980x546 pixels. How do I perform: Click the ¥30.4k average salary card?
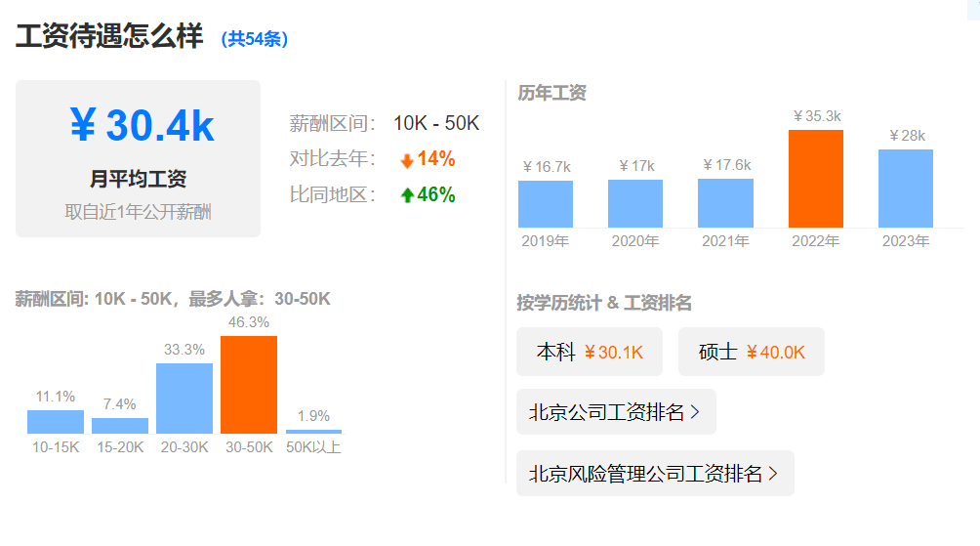pos(138,158)
